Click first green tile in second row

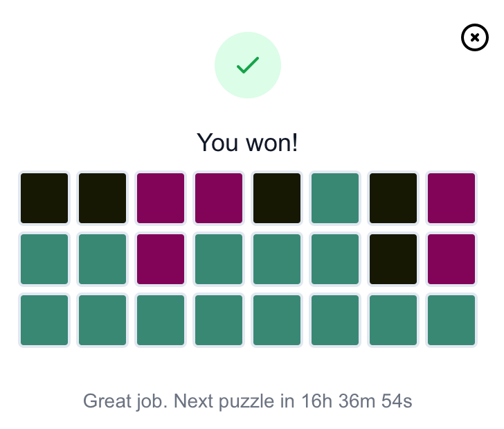tap(44, 259)
